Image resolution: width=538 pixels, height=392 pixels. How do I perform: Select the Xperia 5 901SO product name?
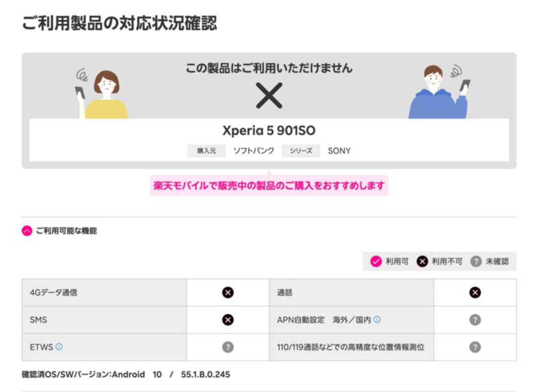269,131
